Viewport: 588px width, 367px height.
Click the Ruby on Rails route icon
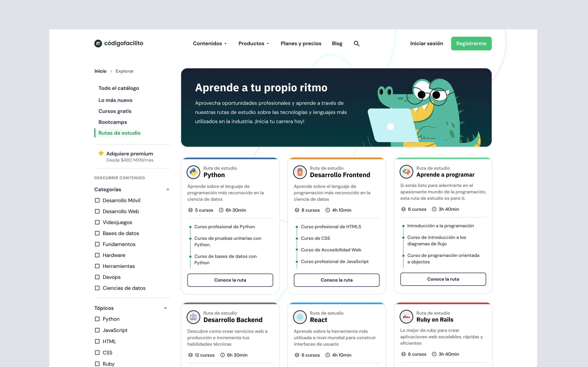pyautogui.click(x=406, y=317)
